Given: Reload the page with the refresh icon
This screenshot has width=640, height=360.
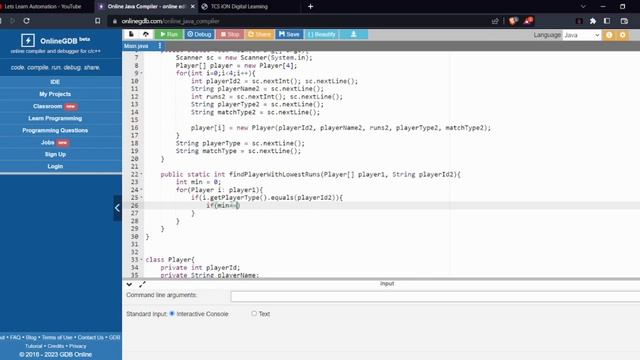Looking at the screenshot, I should [x=27, y=21].
